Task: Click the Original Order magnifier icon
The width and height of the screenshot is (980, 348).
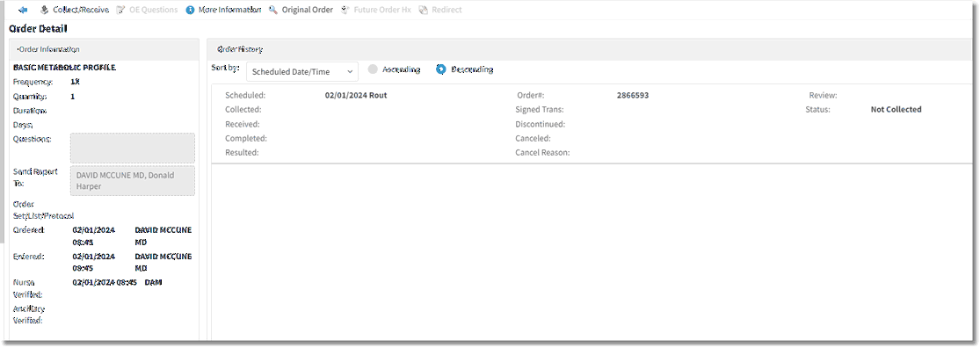Action: pos(273,10)
